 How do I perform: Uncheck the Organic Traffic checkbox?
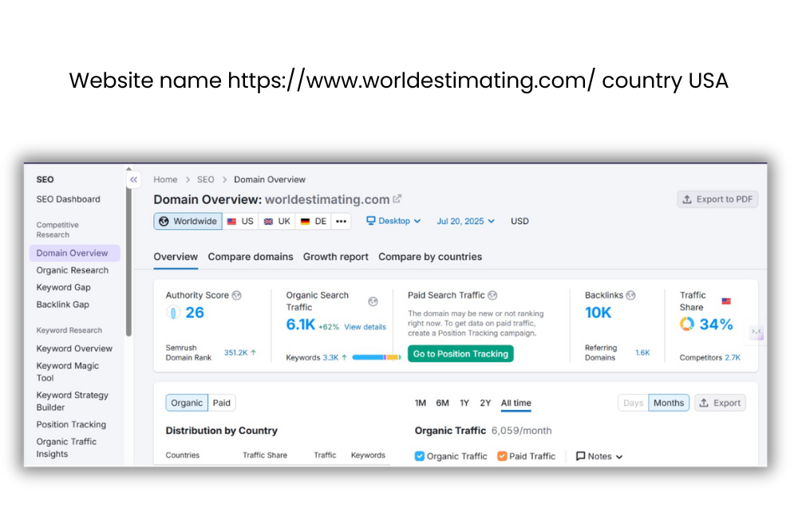tap(420, 456)
